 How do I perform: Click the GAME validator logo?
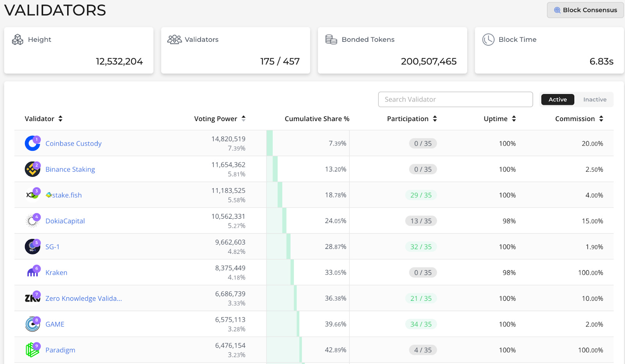coord(32,324)
